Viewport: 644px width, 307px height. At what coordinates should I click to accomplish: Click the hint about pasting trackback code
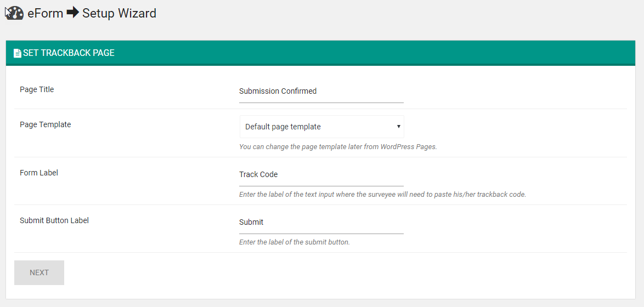point(382,195)
